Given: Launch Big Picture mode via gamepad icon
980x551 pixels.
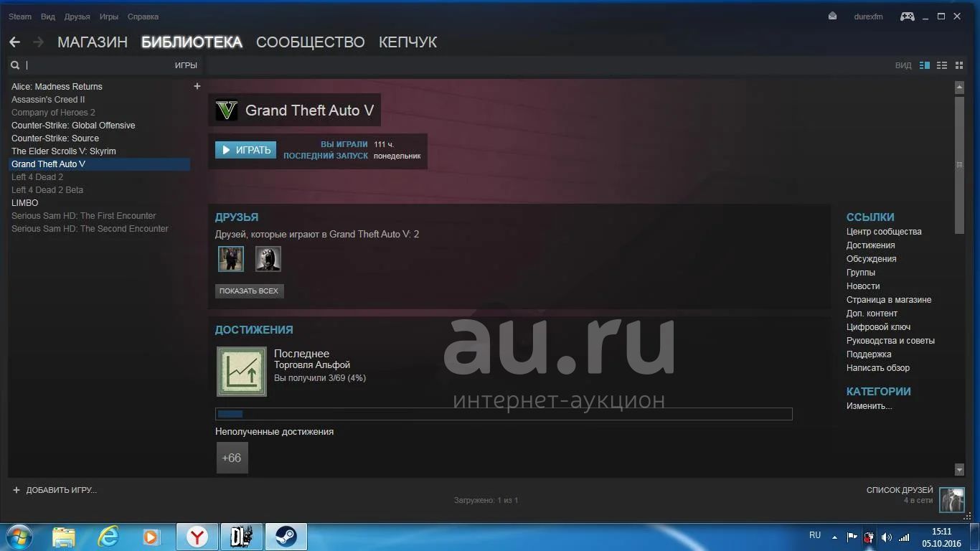Looking at the screenshot, I should pos(907,16).
